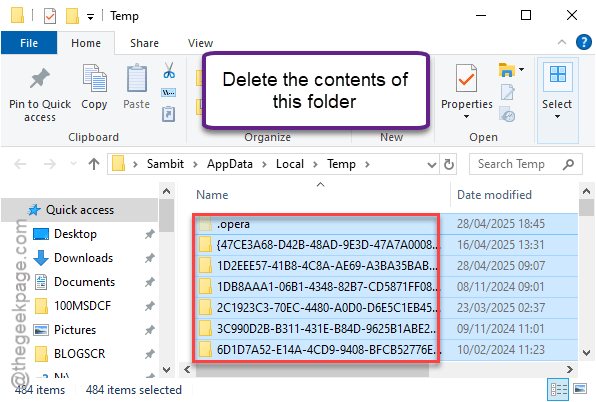Open the View ribbon tab
This screenshot has width=596, height=402.
click(x=200, y=43)
